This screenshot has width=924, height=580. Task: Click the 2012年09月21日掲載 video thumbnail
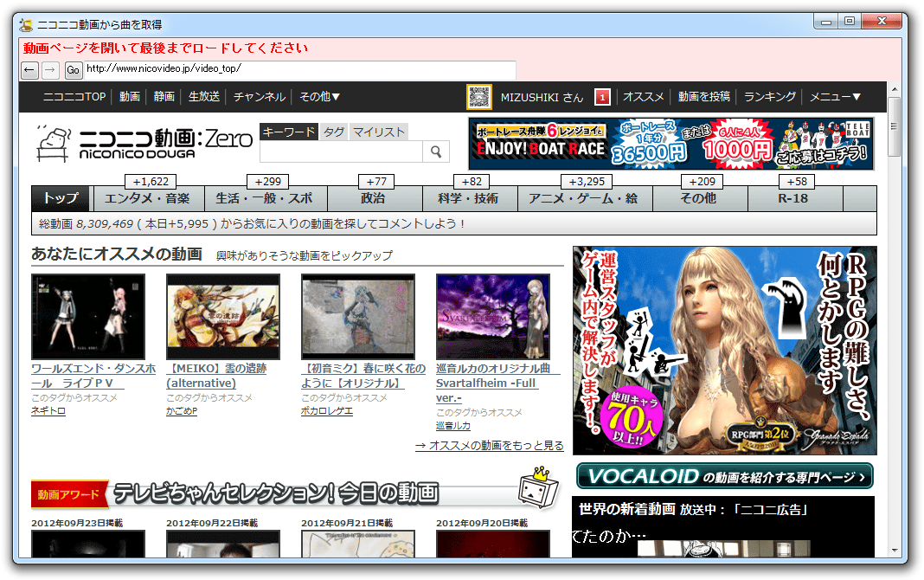tap(358, 544)
